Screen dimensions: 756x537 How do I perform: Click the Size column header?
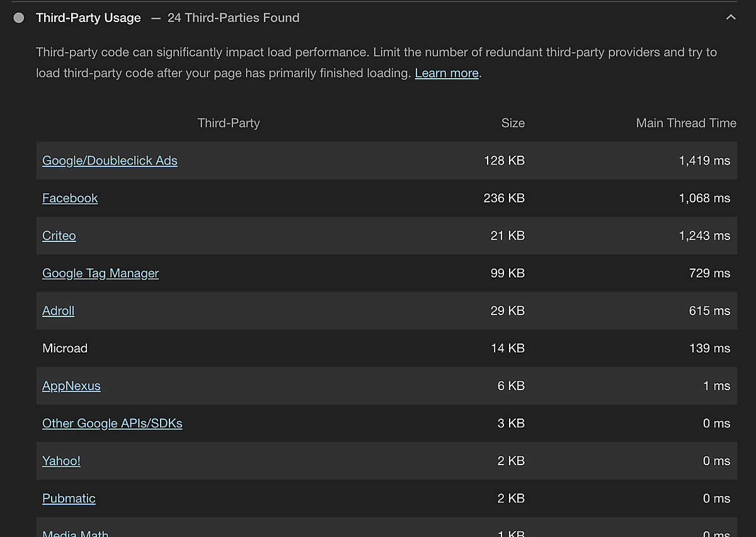(x=513, y=123)
